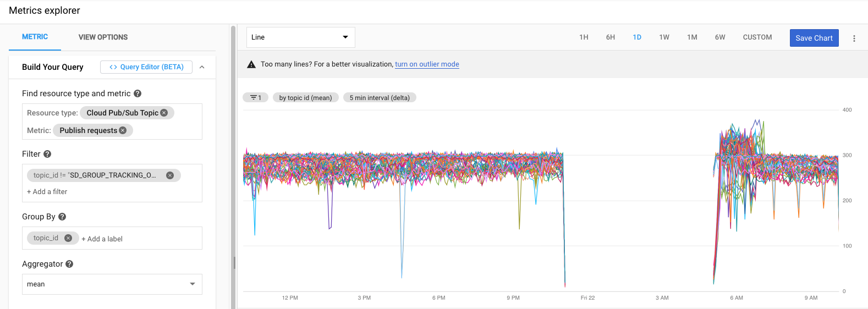Screen dimensions: 868x309
Task: Open the Aggregator help icon
Action: [x=69, y=264]
